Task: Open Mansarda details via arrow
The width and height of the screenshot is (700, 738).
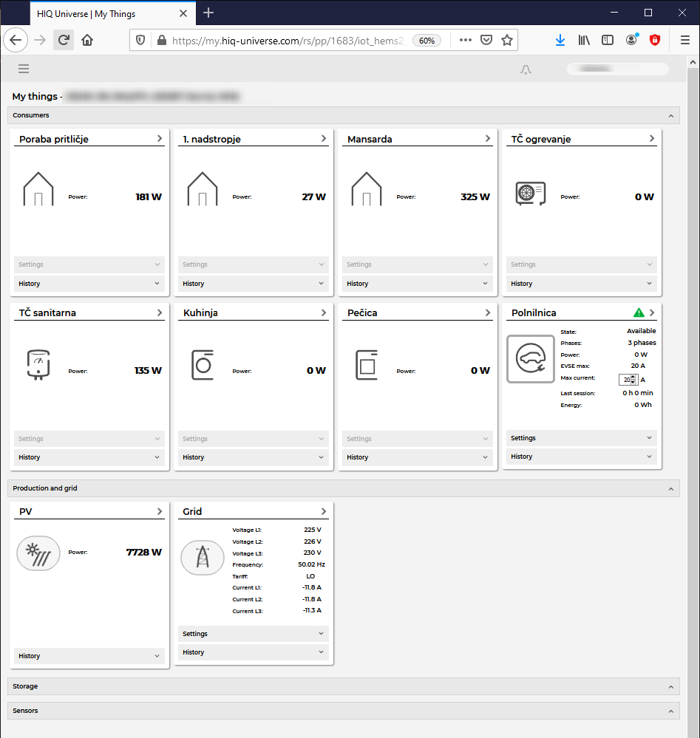Action: pyautogui.click(x=488, y=139)
